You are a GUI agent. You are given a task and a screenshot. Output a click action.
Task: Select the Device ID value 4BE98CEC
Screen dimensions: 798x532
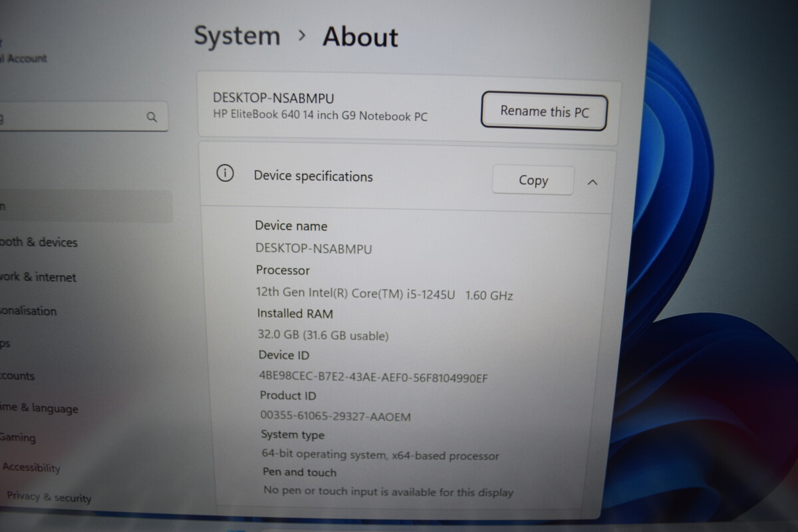point(374,378)
